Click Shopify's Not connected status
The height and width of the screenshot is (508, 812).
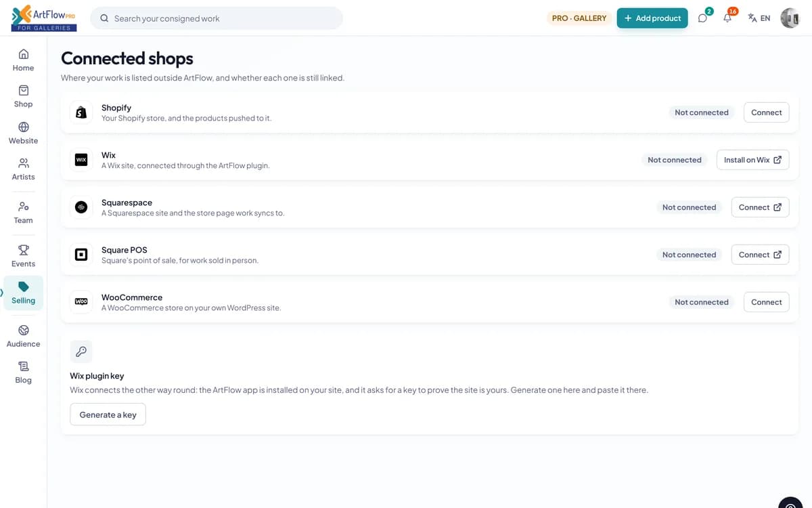702,112
